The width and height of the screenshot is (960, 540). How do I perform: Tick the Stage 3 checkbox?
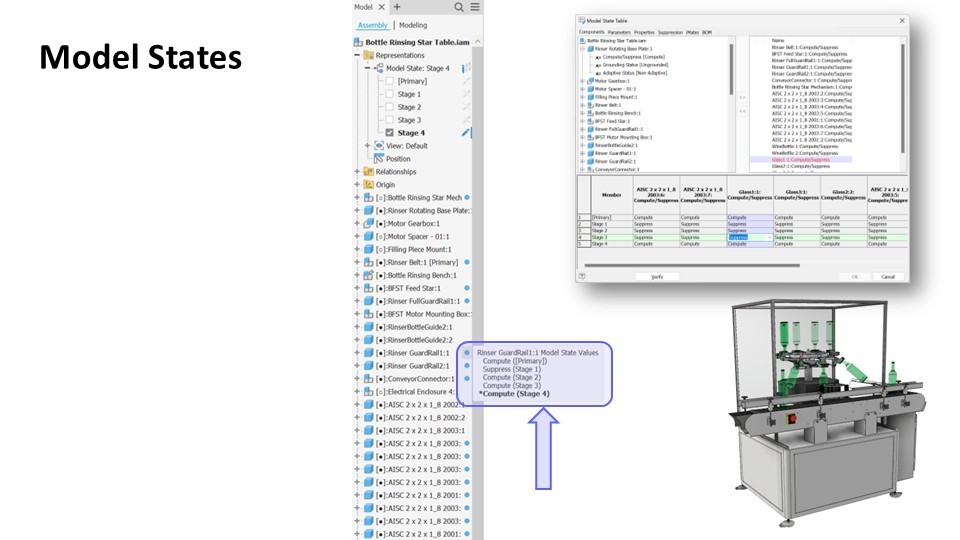[x=389, y=120]
